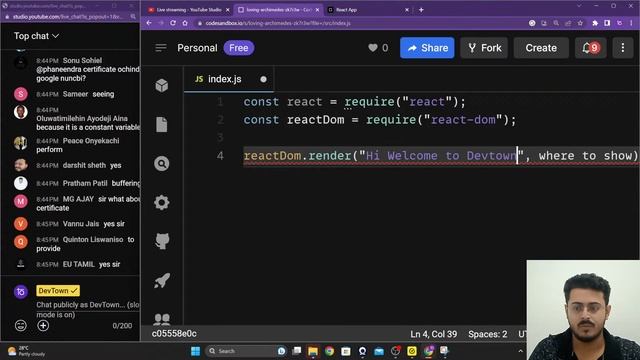Click the Share button
Viewport: 640px width, 360px height.
(x=427, y=48)
